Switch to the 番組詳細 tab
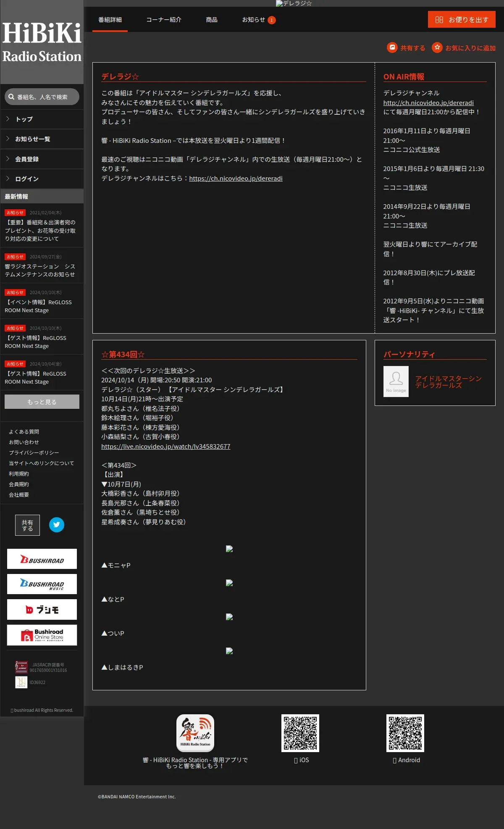Screen dimensions: 504x829 click(x=110, y=20)
